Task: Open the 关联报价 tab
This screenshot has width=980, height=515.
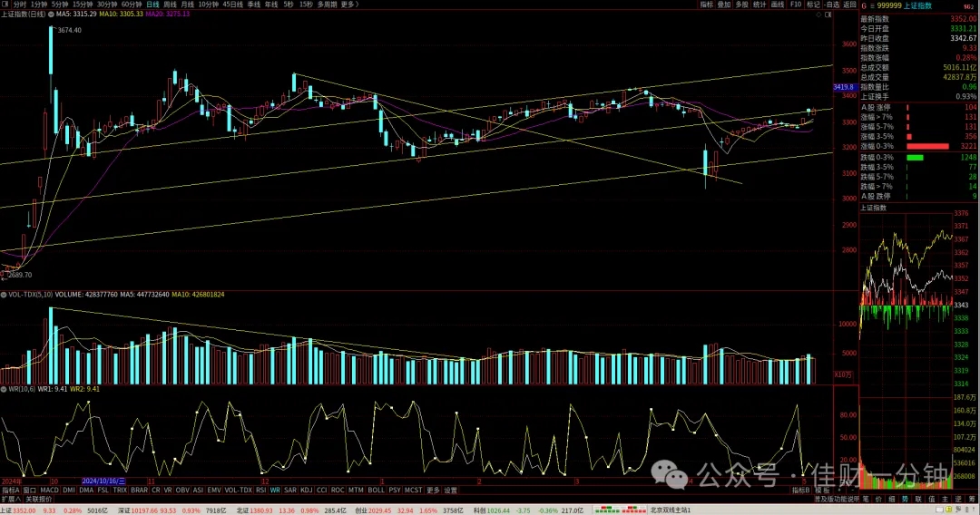Action: coord(39,500)
